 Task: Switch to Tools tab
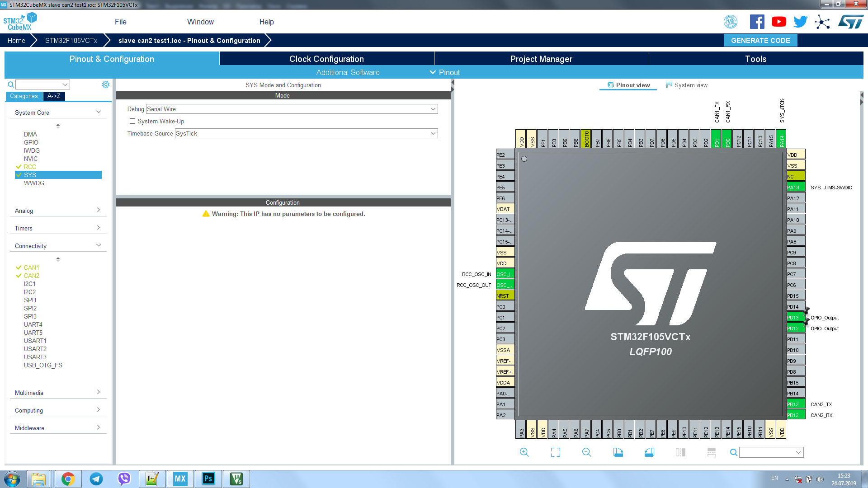click(x=756, y=59)
